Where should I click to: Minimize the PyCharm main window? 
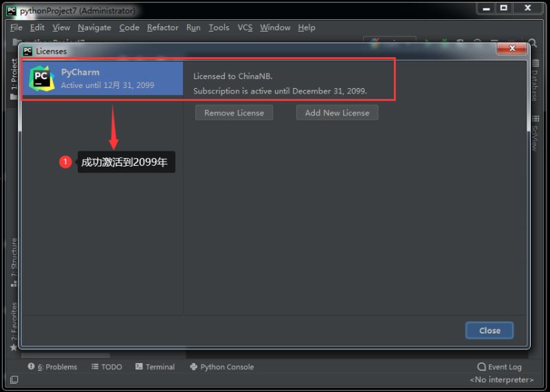pyautogui.click(x=486, y=8)
